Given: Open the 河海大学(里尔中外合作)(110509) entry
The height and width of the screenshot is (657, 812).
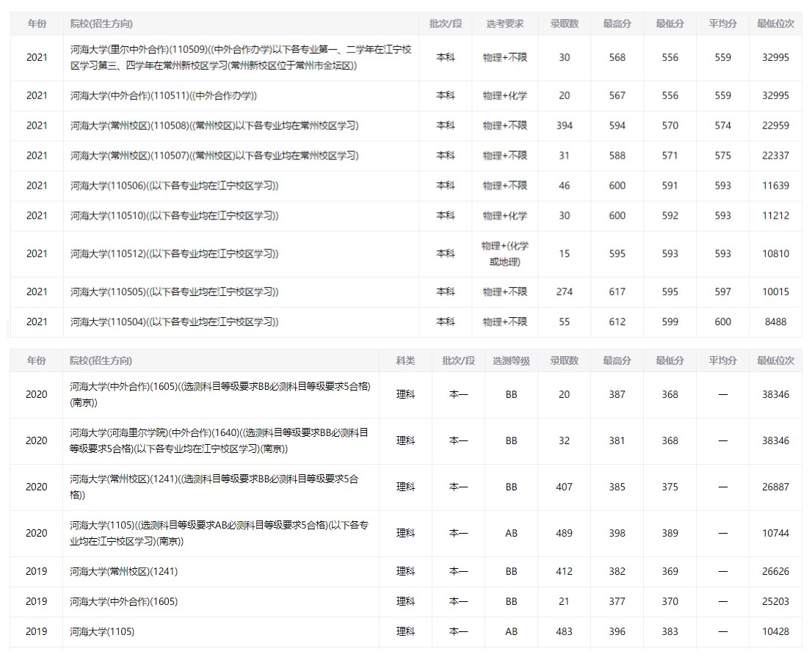Looking at the screenshot, I should tap(240, 57).
